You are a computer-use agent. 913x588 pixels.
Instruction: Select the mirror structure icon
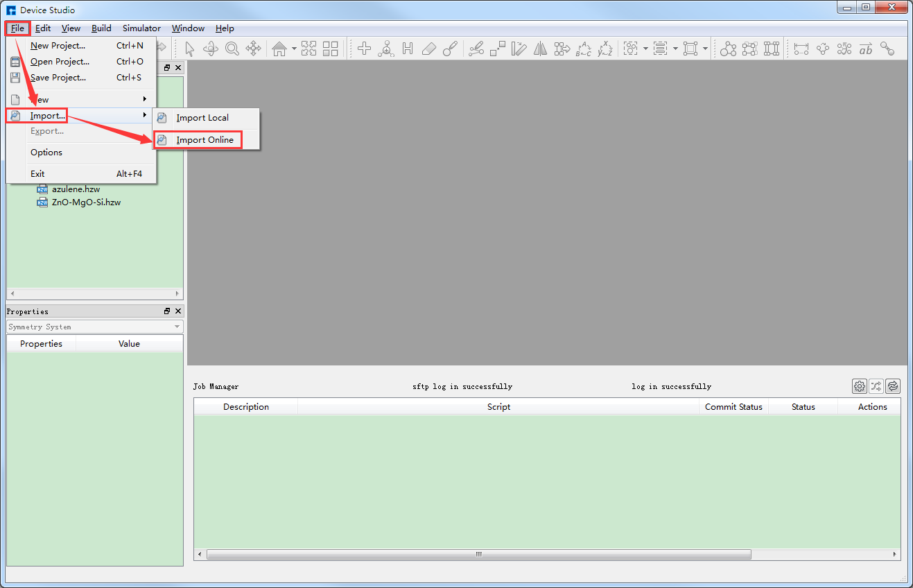click(541, 49)
